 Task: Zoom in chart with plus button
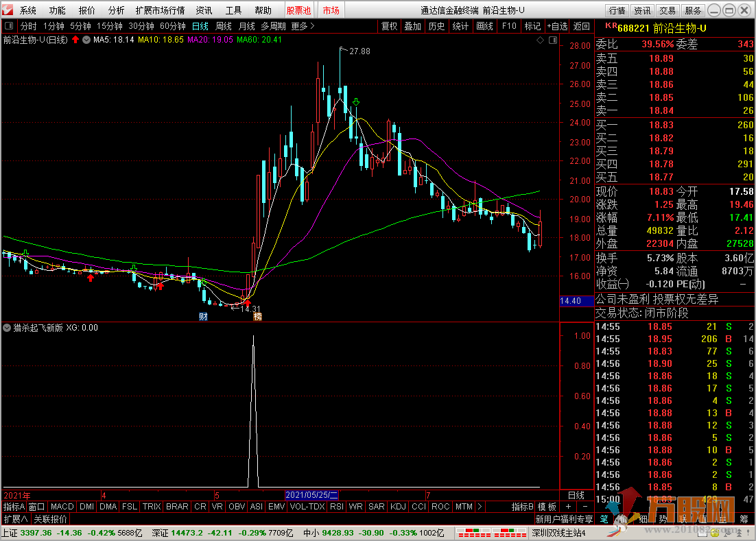[569, 506]
